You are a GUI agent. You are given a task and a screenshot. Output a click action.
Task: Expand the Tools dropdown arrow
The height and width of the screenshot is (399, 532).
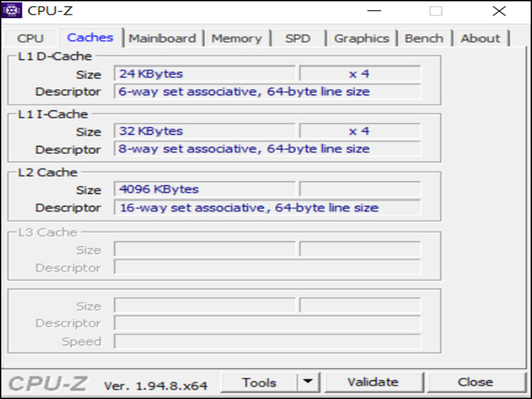point(308,382)
